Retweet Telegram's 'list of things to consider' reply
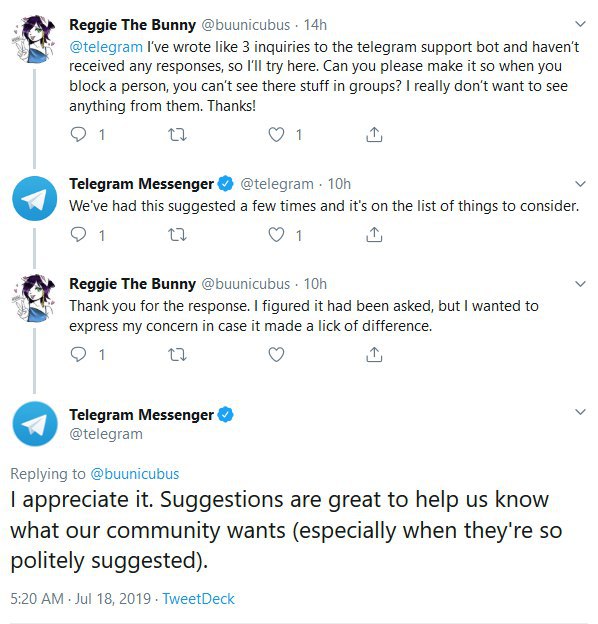The image size is (598, 624). 177,235
